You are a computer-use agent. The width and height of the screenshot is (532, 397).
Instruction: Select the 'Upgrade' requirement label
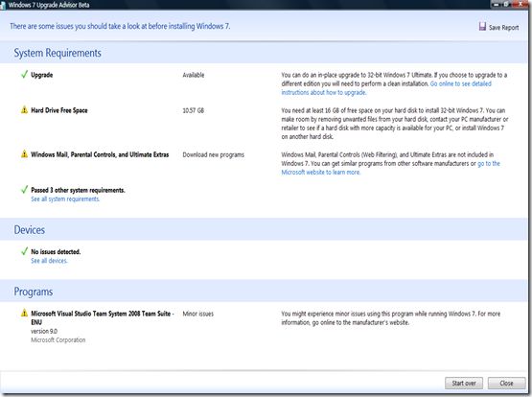click(x=42, y=75)
